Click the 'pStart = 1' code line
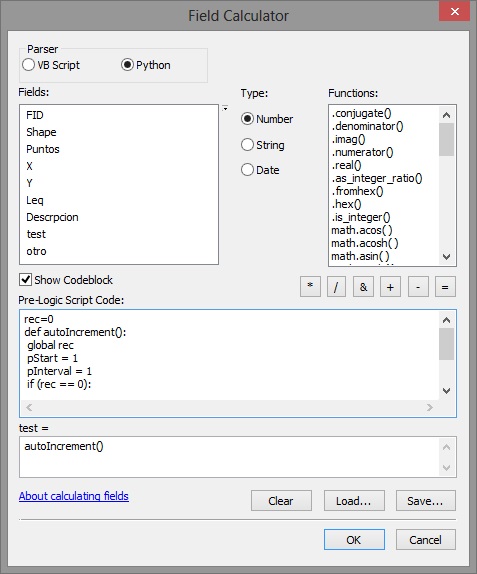 52,358
